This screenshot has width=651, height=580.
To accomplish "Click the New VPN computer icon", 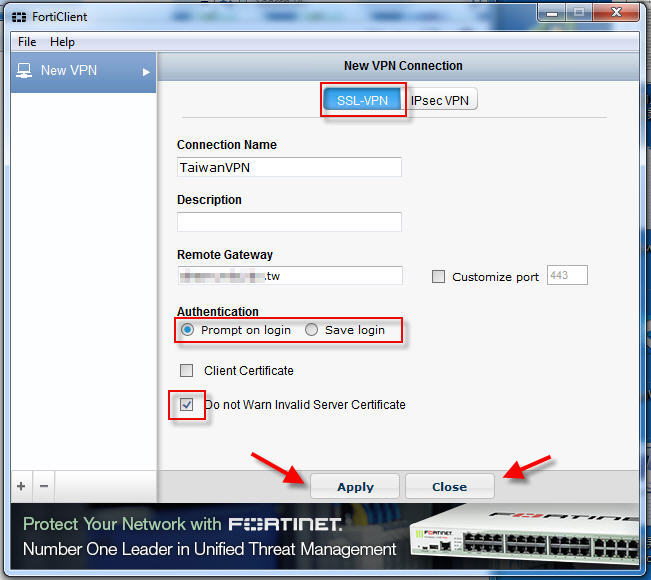I will pos(24,71).
